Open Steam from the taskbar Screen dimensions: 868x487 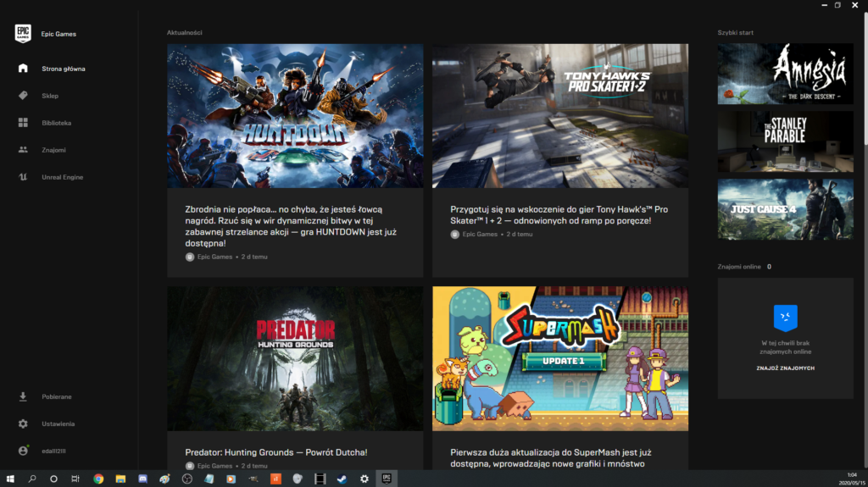coord(342,479)
